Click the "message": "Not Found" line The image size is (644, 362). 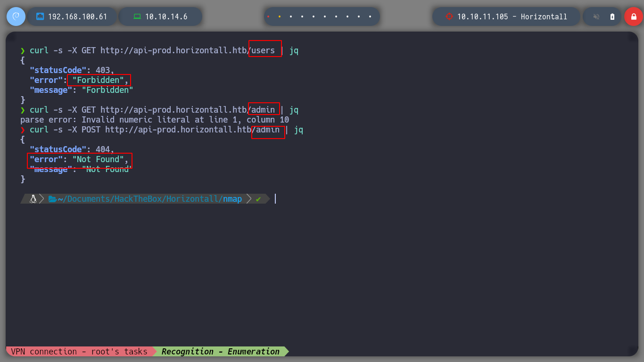(x=82, y=169)
